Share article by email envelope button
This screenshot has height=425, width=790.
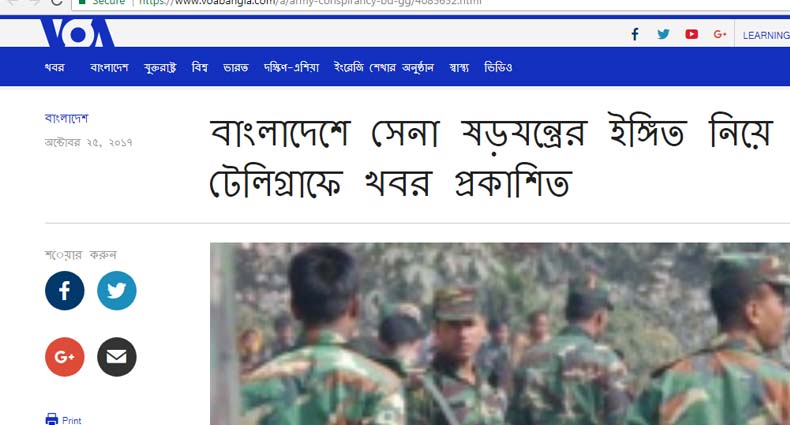(117, 357)
